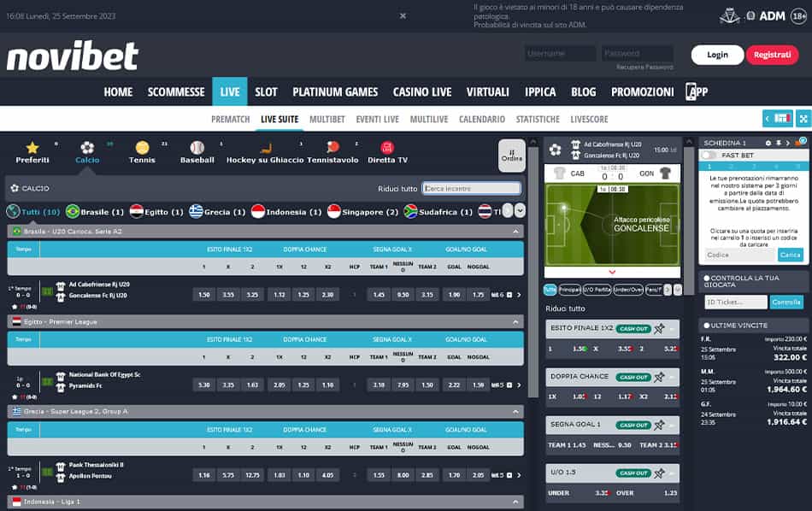Select the Calcio soccer ball sport icon
The height and width of the screenshot is (511, 812).
(87, 148)
